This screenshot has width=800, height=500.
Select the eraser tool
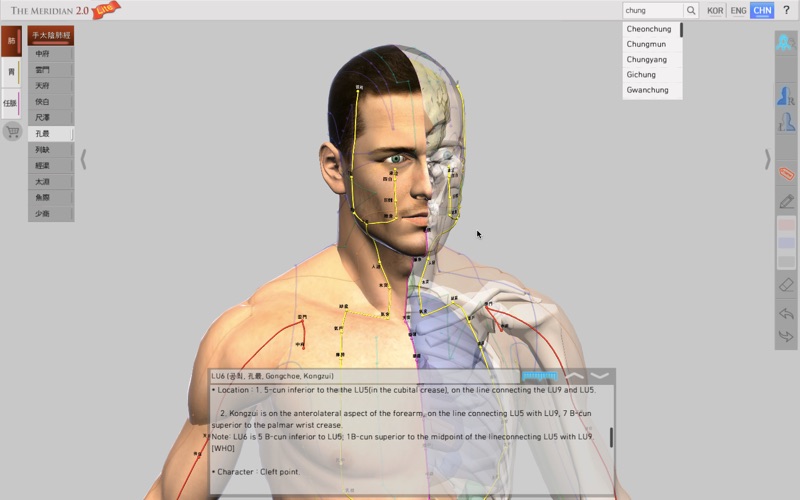(786, 285)
